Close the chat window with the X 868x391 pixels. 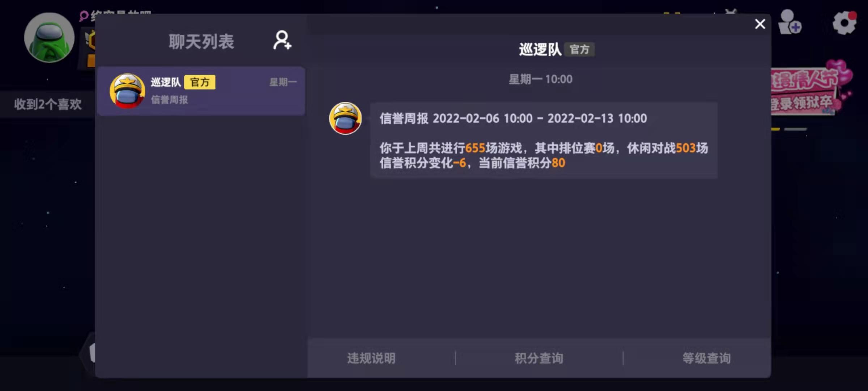[760, 24]
